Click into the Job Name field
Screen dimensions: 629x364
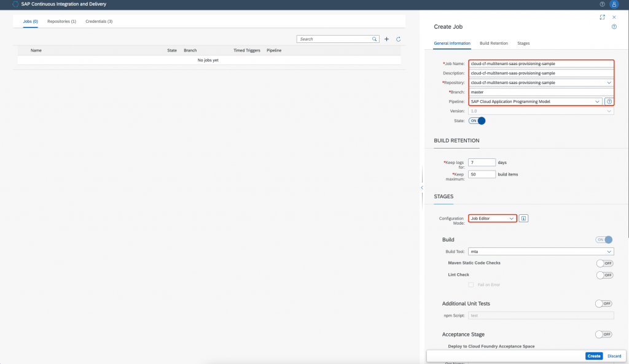coord(541,64)
